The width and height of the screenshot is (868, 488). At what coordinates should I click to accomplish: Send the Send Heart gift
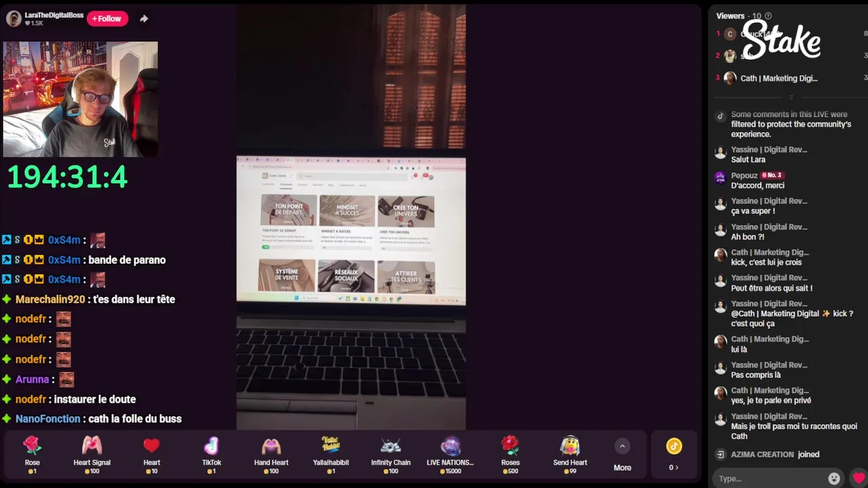pyautogui.click(x=570, y=455)
